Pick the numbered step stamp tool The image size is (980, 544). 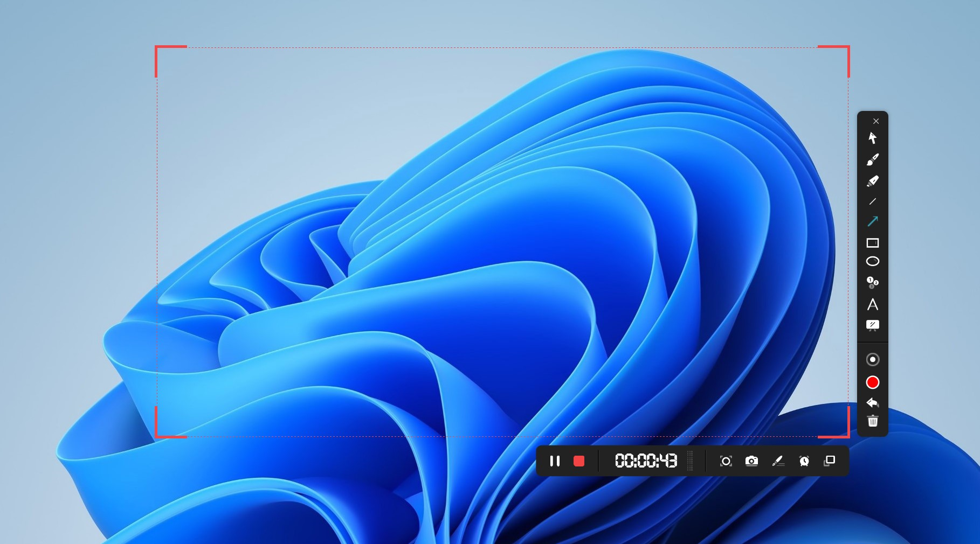pyautogui.click(x=873, y=283)
